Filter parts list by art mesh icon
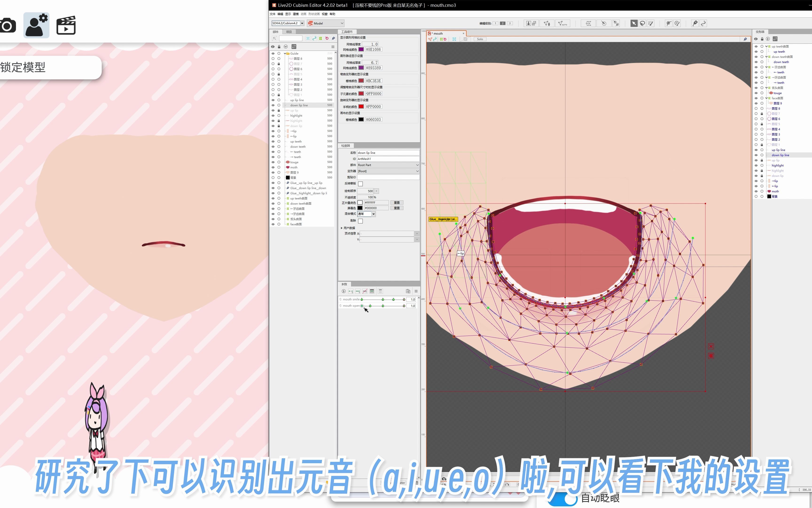Image resolution: width=812 pixels, height=508 pixels. [308, 38]
